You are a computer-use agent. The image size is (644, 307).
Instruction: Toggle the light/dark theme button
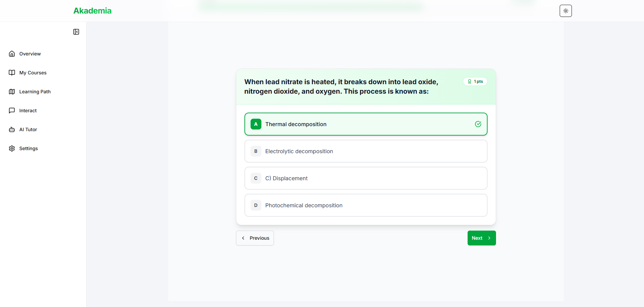pos(565,11)
